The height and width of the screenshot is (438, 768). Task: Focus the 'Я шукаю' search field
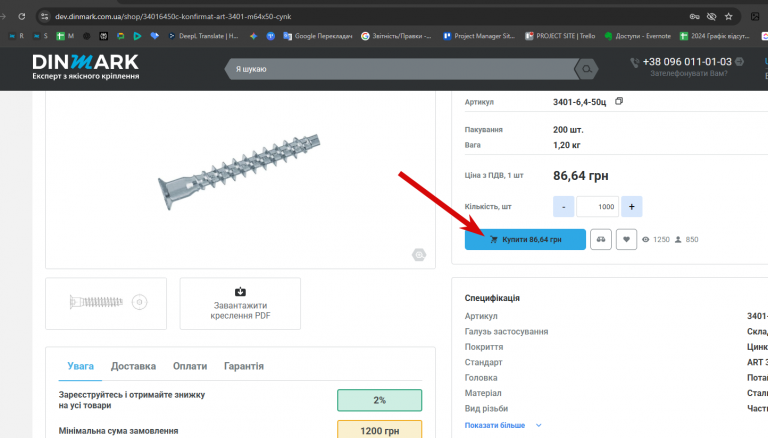[x=402, y=69]
